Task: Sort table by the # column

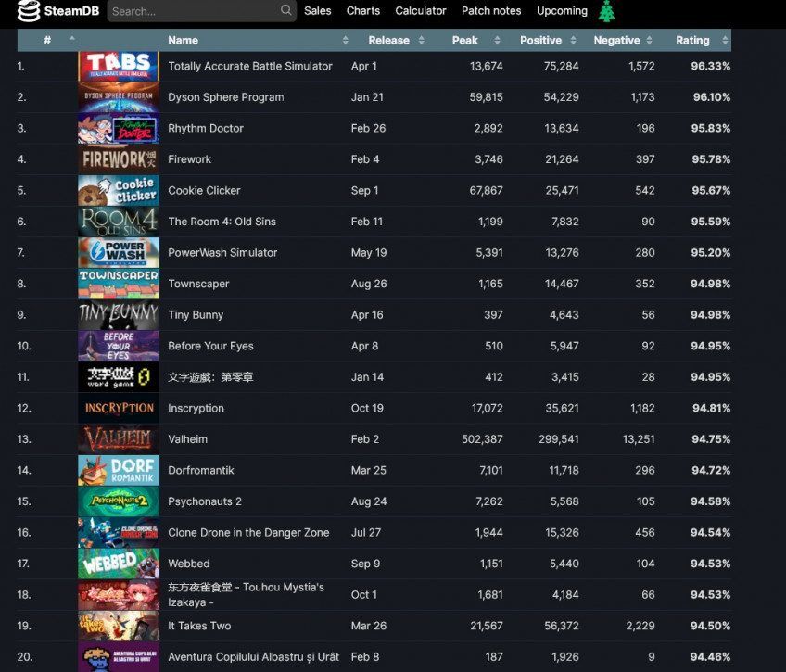Action: pos(47,40)
